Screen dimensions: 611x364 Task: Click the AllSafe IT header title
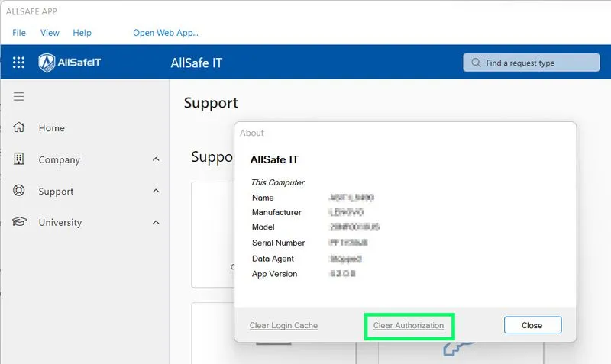coord(196,63)
